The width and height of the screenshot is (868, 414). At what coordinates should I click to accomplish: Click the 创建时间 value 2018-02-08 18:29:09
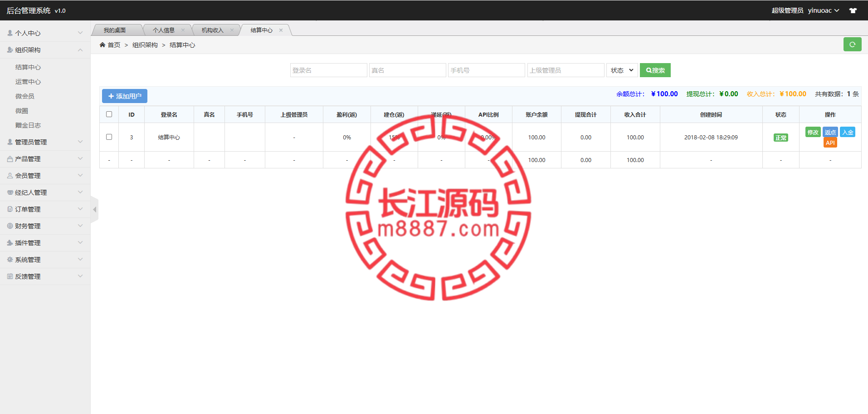click(x=711, y=137)
